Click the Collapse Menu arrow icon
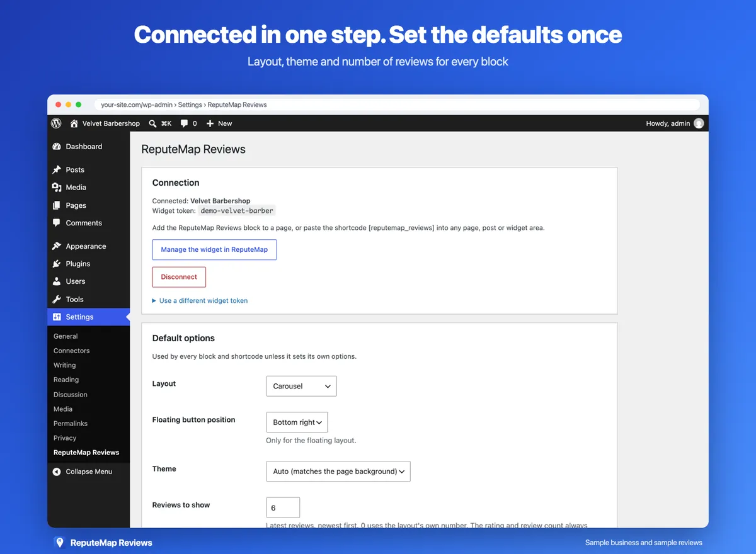756x554 pixels. [57, 472]
